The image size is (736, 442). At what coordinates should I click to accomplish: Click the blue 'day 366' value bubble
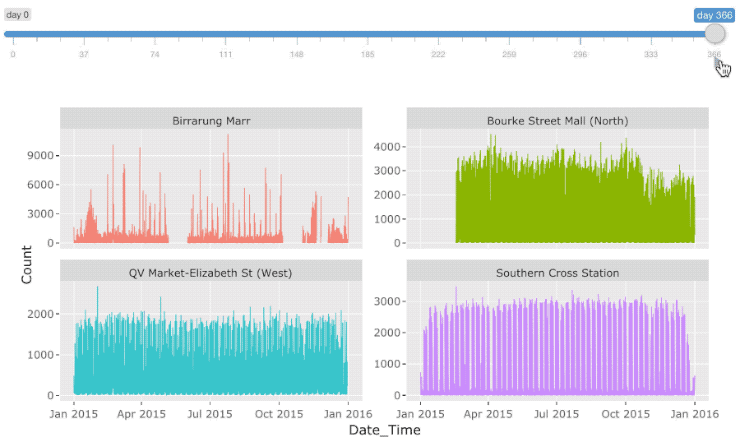tap(714, 15)
